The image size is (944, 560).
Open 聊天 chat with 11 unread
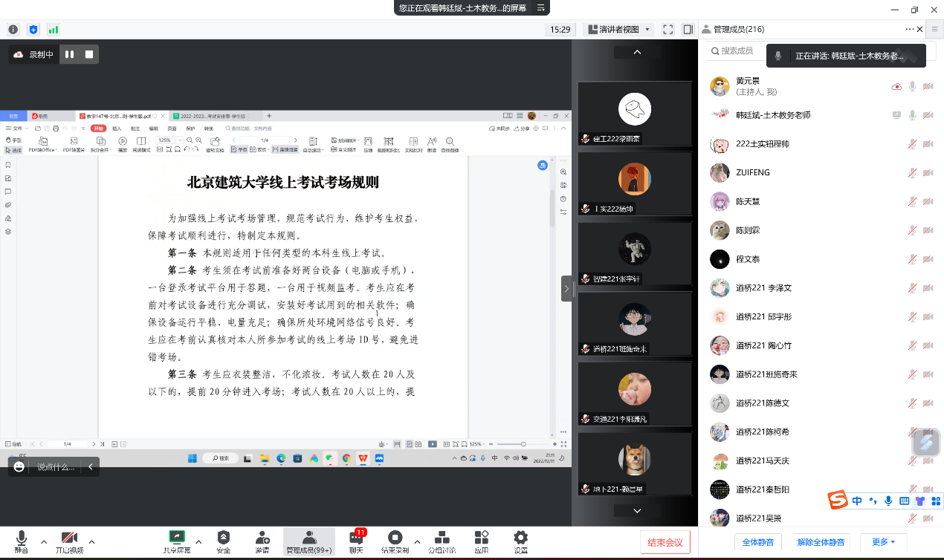[x=356, y=538]
